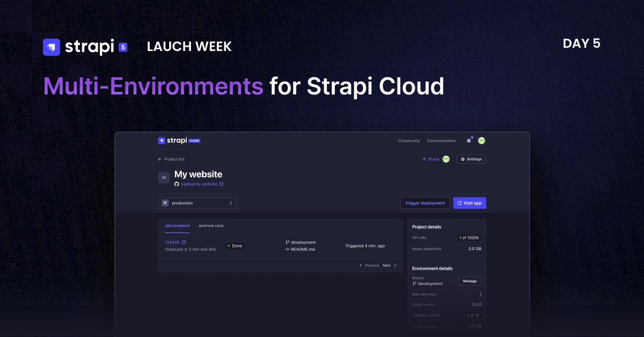Click the 'My website' project title

coord(198,174)
